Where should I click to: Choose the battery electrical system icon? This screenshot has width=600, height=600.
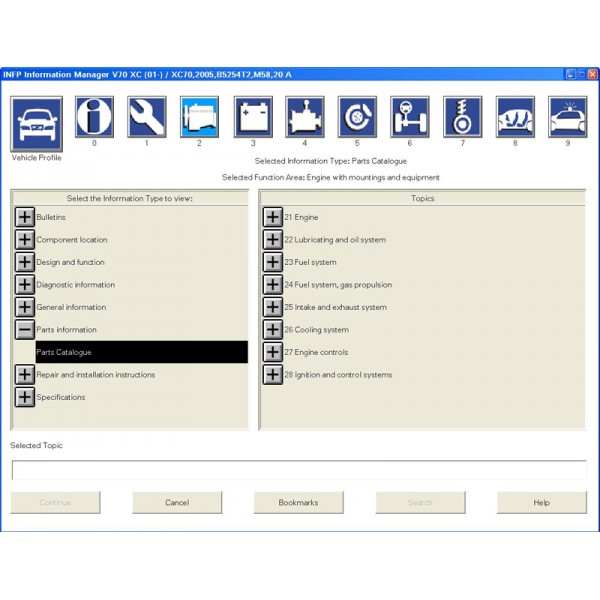coord(252,117)
